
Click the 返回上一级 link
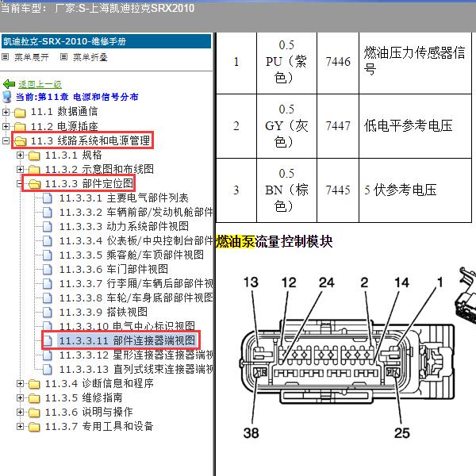click(x=40, y=84)
